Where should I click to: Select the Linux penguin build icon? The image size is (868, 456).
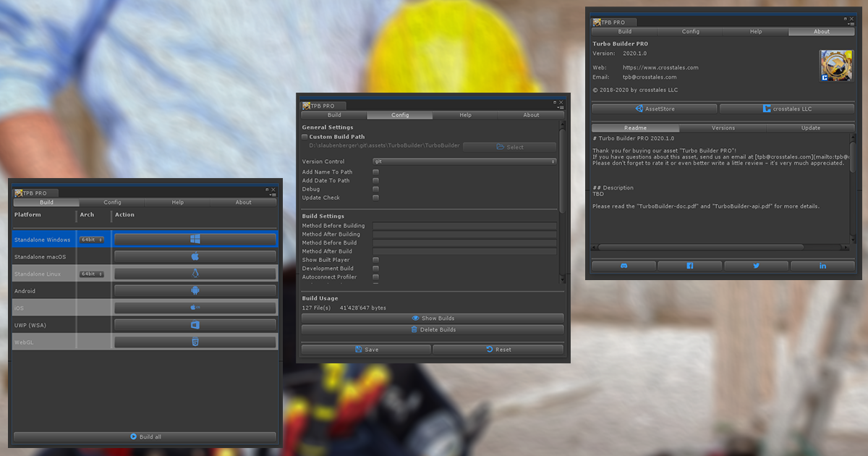195,274
